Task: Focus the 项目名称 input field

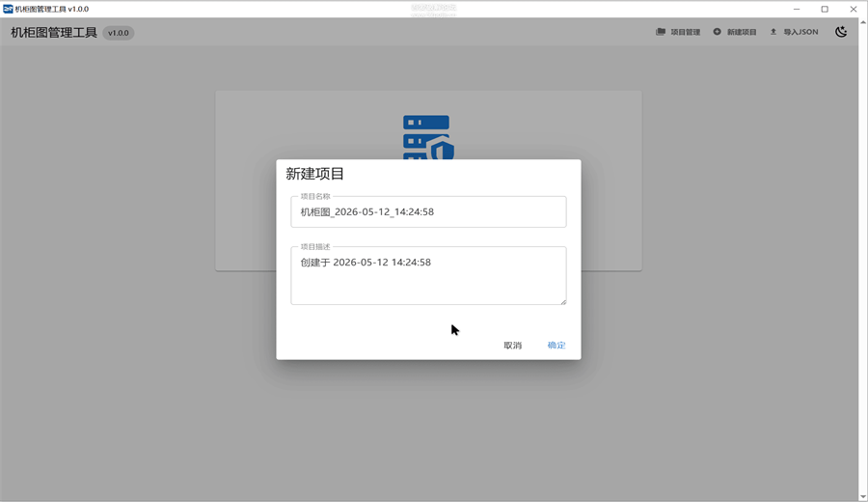Action: (x=428, y=211)
